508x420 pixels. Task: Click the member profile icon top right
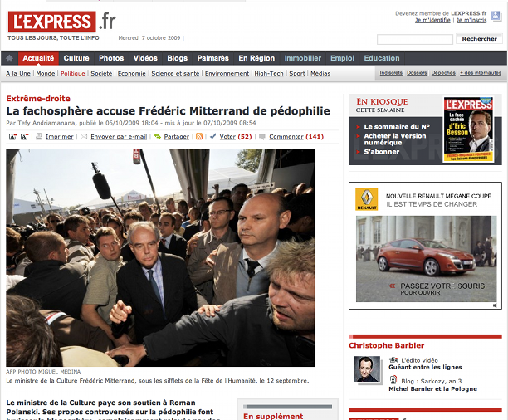496,16
